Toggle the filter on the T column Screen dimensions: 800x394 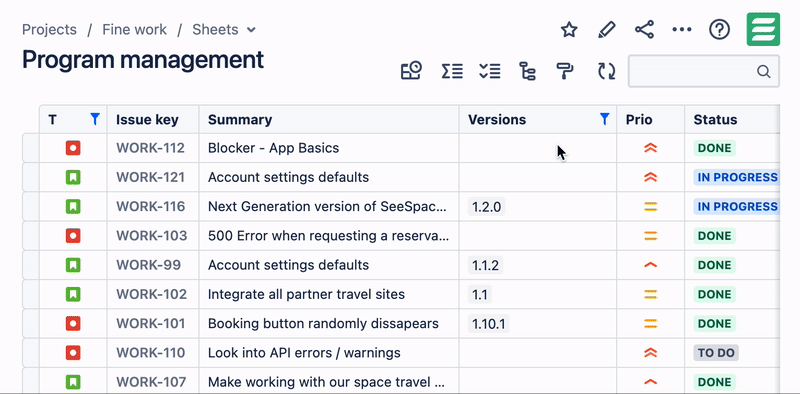click(94, 119)
